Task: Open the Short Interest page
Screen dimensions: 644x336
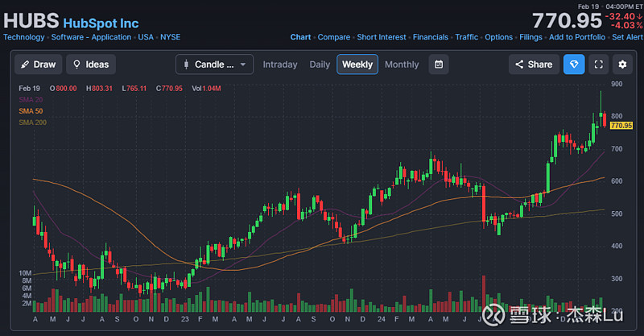Action: (x=382, y=37)
